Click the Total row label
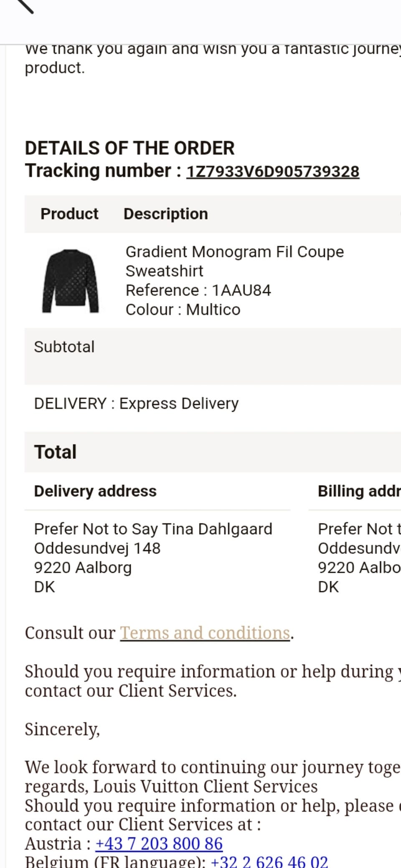This screenshot has width=401, height=868. click(56, 452)
